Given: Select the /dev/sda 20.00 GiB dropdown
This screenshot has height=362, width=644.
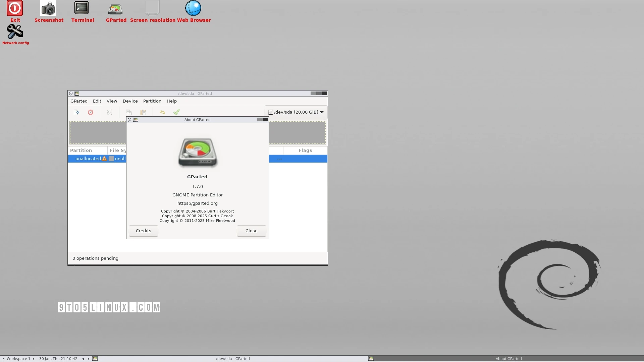Looking at the screenshot, I should pos(297,112).
